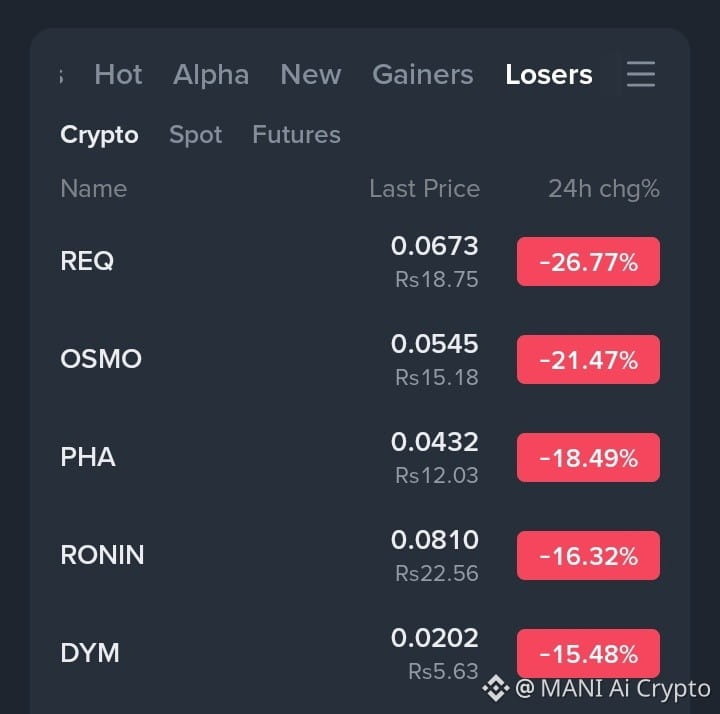Open the DYM coin row
The height and width of the screenshot is (714, 720).
click(360, 653)
